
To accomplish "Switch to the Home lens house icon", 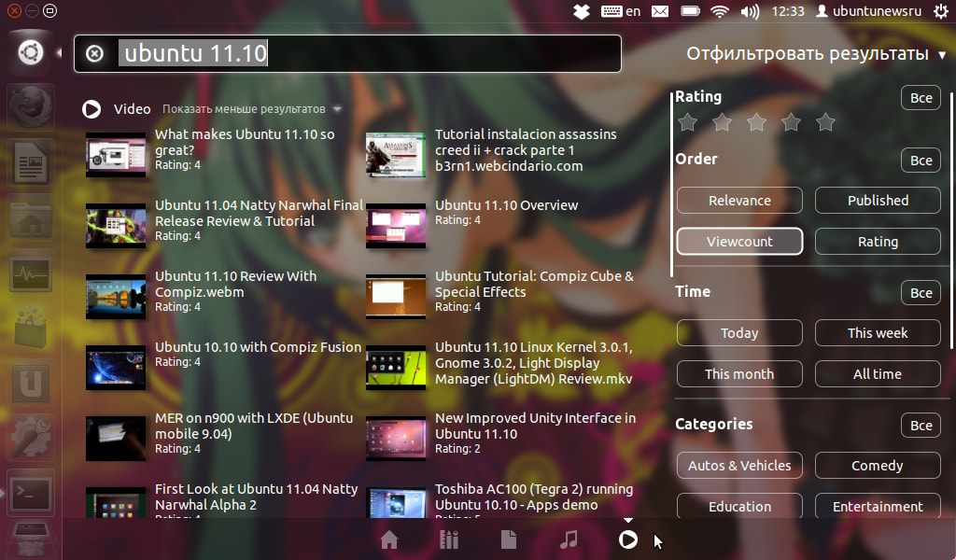I will click(389, 539).
